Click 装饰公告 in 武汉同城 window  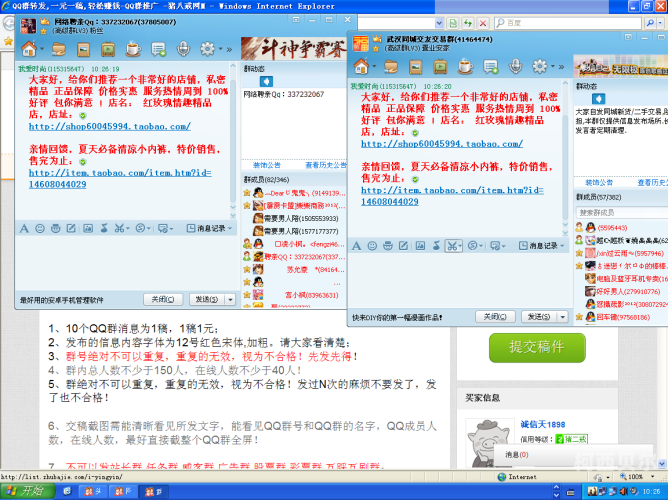pos(599,183)
